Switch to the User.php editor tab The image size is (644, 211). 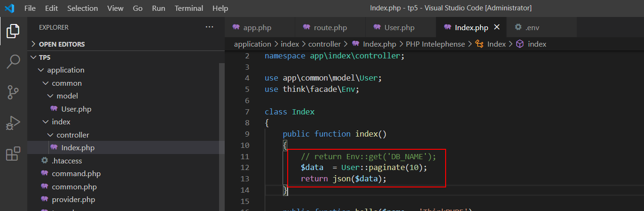(x=401, y=27)
